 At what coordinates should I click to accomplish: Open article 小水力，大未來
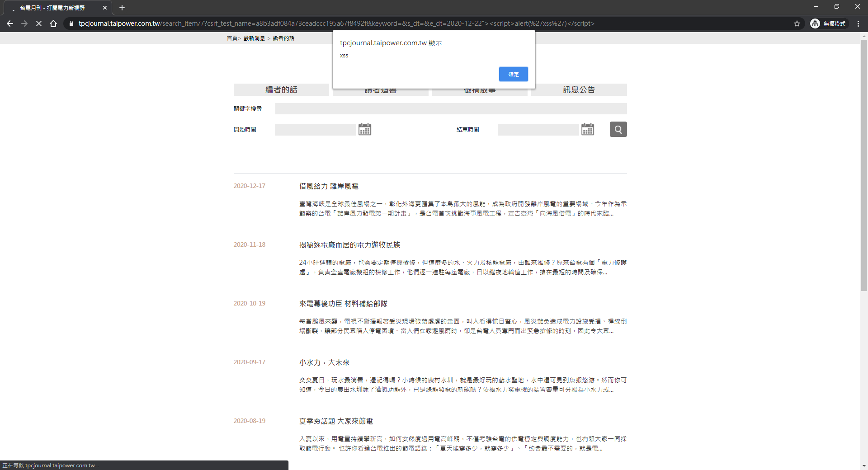(x=324, y=362)
